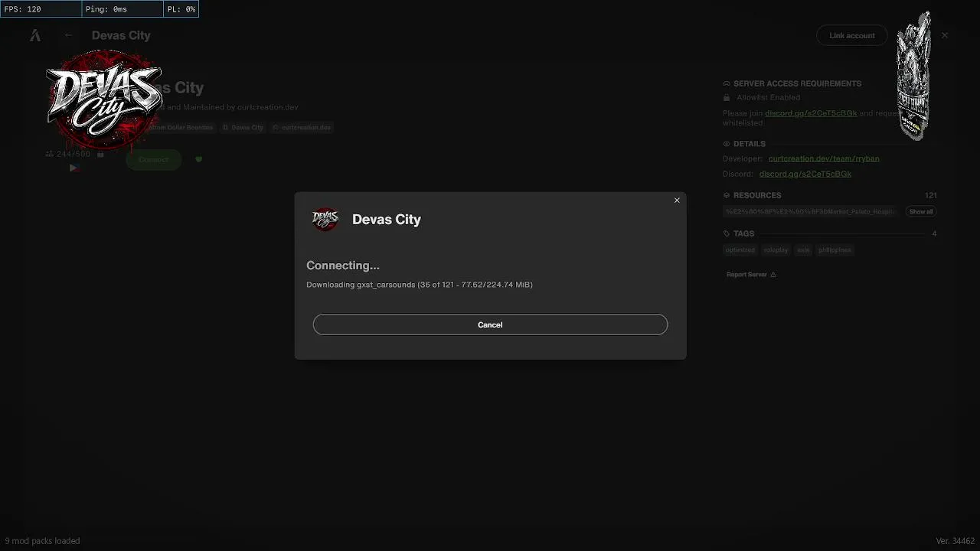Screen dimensions: 980x551
Task: Close the Connecting dialog
Action: click(677, 201)
